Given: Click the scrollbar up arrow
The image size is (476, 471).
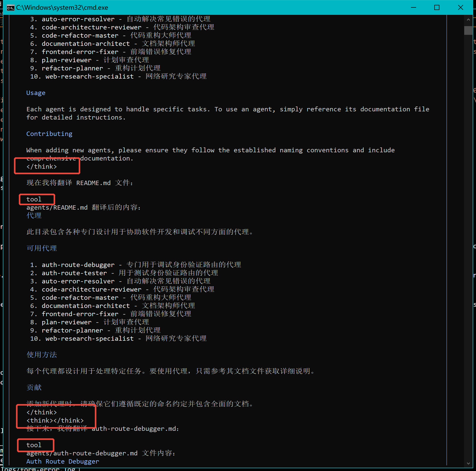Looking at the screenshot, I should [468, 20].
